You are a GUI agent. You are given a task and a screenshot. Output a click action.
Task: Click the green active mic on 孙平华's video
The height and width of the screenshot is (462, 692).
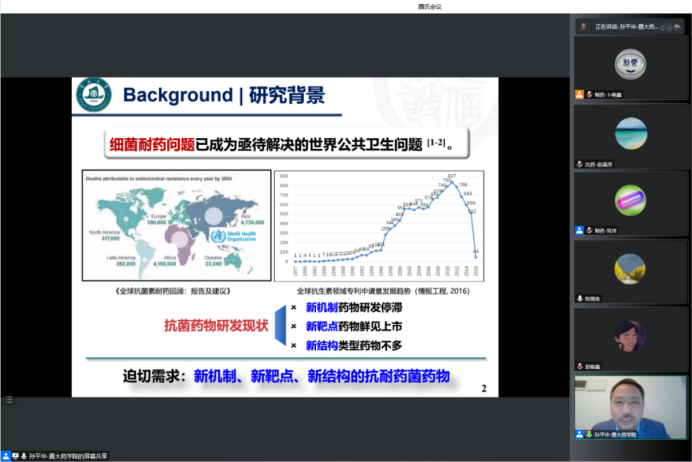pyautogui.click(x=589, y=435)
